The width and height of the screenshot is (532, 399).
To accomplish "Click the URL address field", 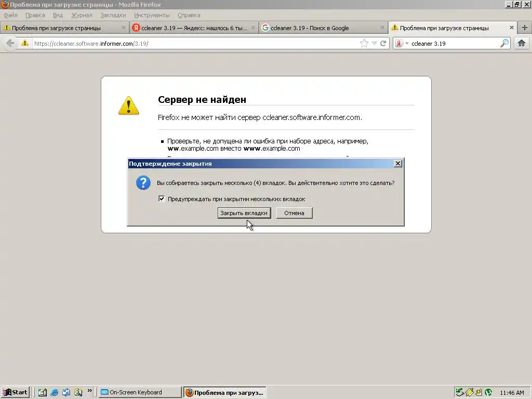I will (x=195, y=44).
